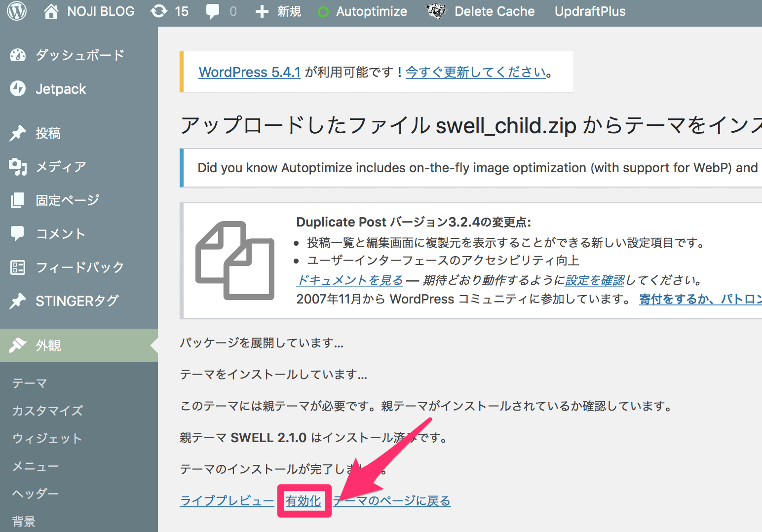This screenshot has width=762, height=532.
Task: Click 今すぐ更新してください update link
Action: coord(476,72)
